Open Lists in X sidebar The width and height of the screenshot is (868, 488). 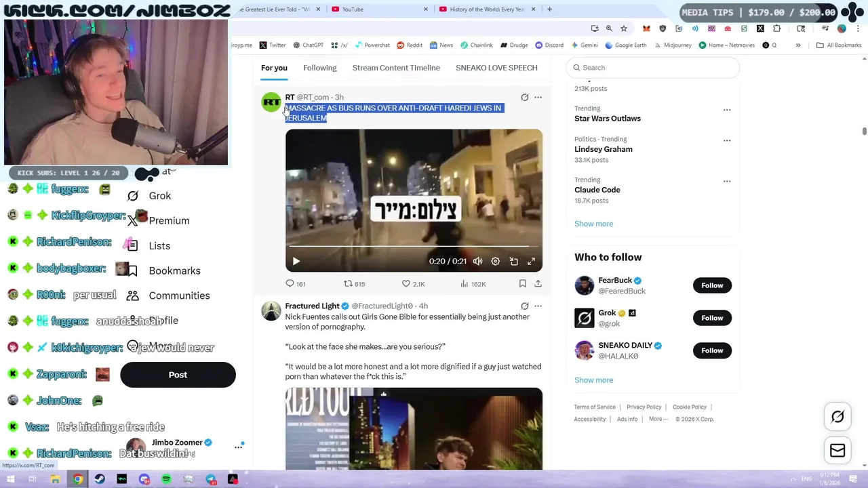pos(149,245)
